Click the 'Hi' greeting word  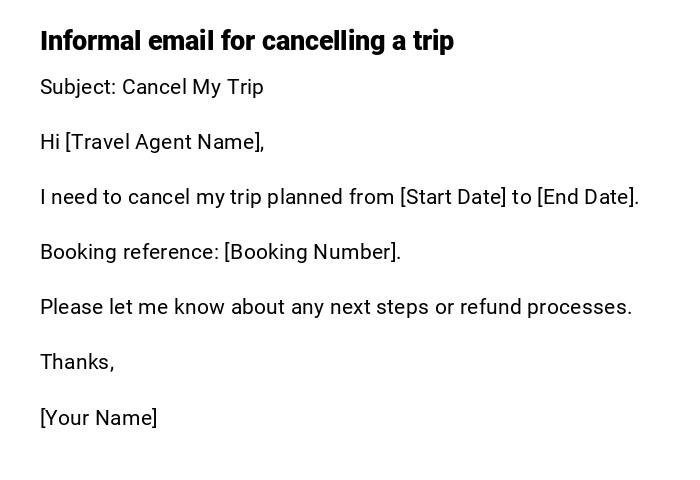50,142
